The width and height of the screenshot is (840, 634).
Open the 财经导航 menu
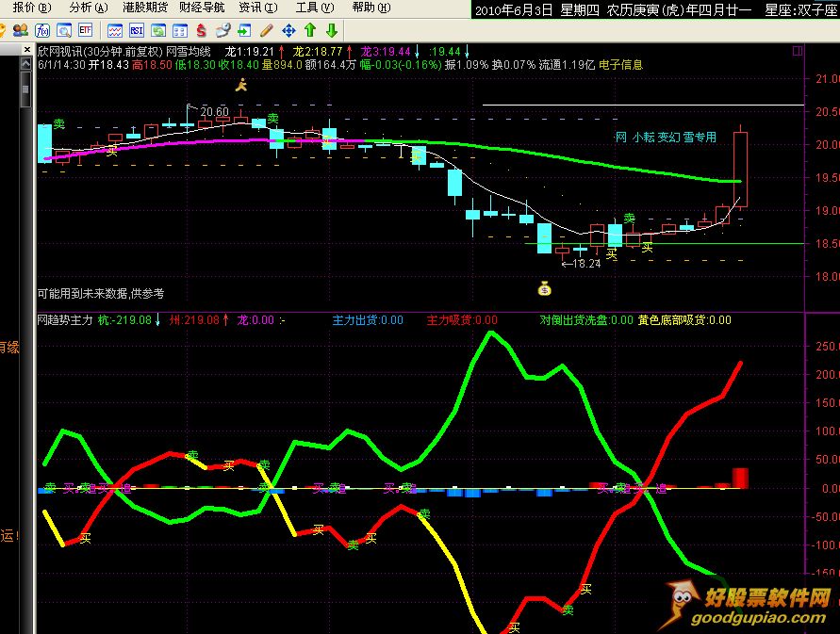click(x=202, y=8)
